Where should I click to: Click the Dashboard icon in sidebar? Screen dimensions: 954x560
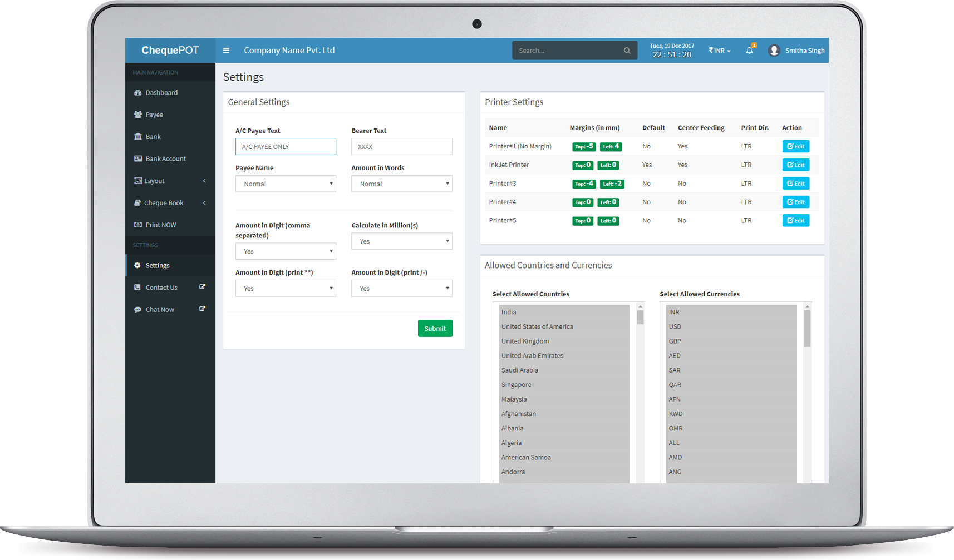(x=137, y=93)
